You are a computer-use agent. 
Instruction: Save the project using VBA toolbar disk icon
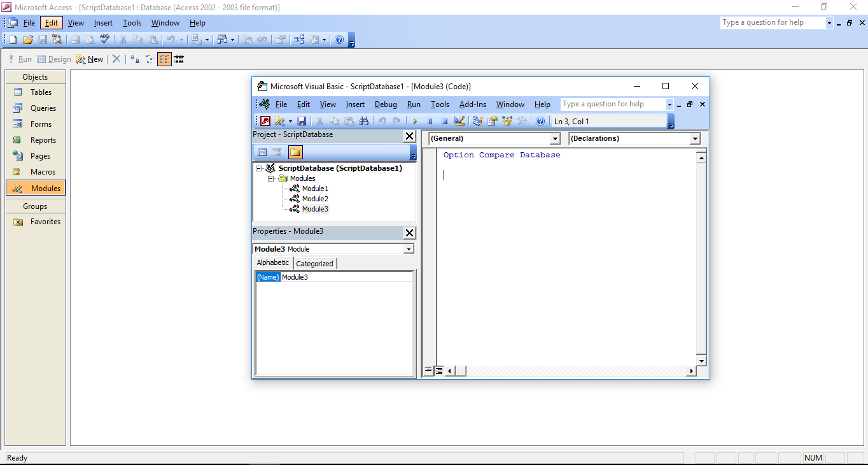(x=302, y=121)
